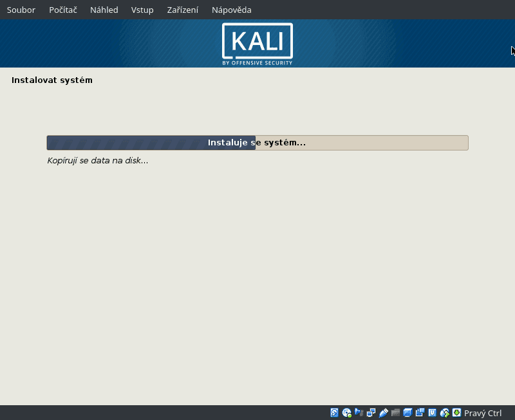Click the optical drives status icon

tap(347, 412)
